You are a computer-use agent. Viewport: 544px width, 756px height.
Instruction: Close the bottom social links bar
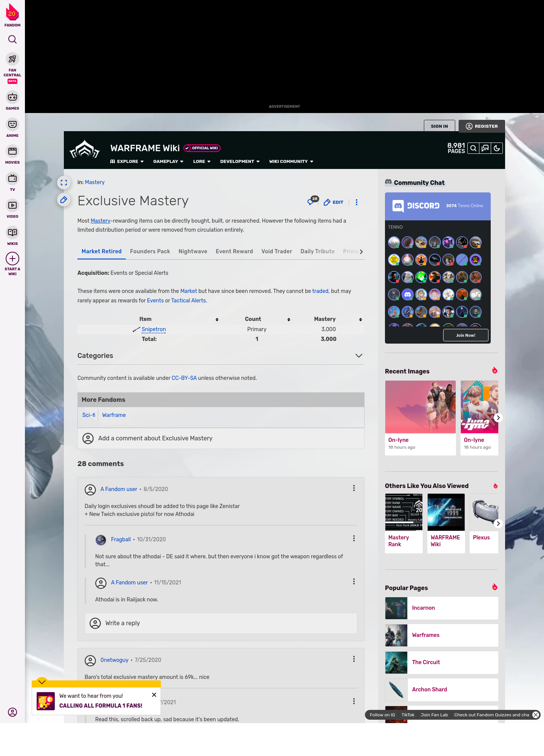coord(536,715)
